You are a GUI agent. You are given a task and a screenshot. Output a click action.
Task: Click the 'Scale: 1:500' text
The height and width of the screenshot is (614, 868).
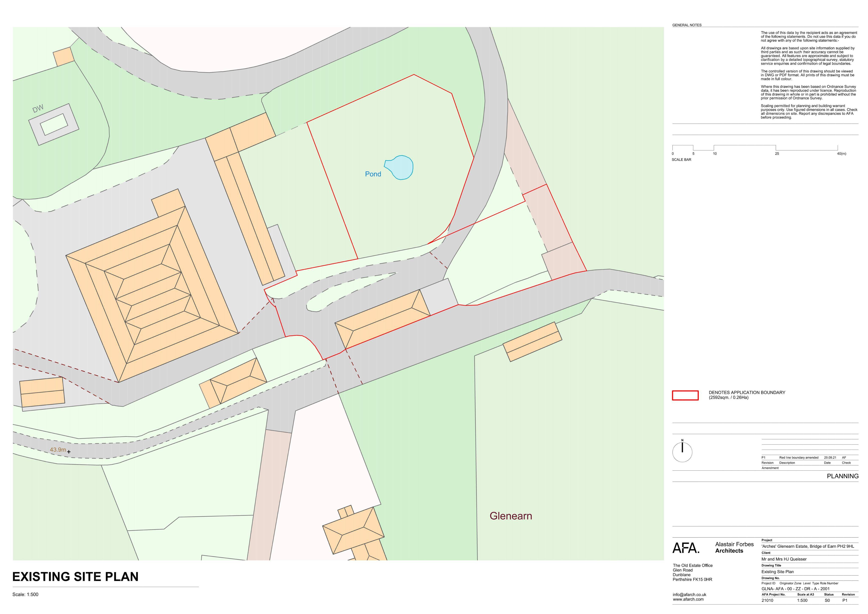[25, 594]
